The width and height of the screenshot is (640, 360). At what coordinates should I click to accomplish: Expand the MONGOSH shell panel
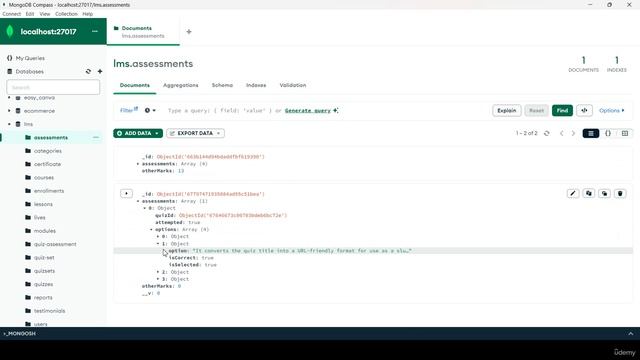(x=631, y=333)
